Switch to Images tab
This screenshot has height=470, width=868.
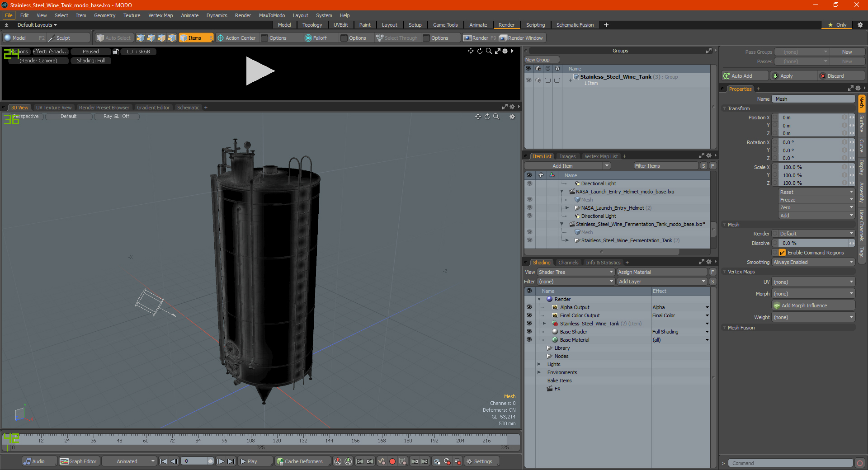tap(567, 156)
